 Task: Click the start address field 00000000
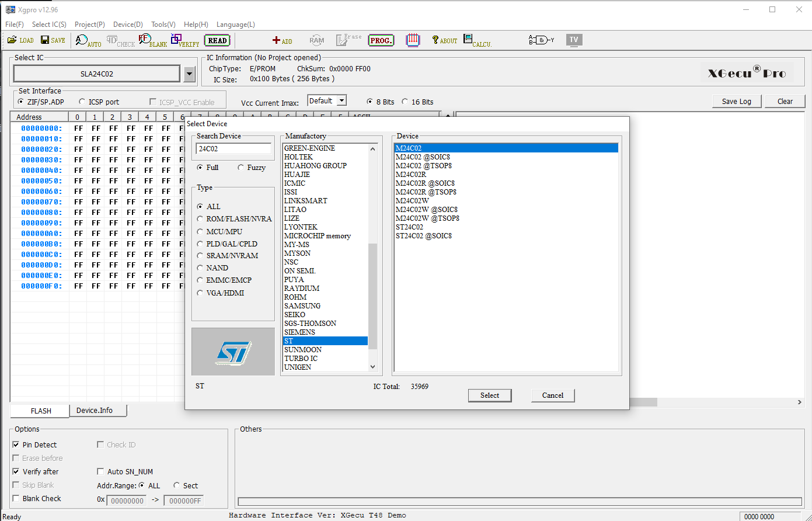(126, 501)
